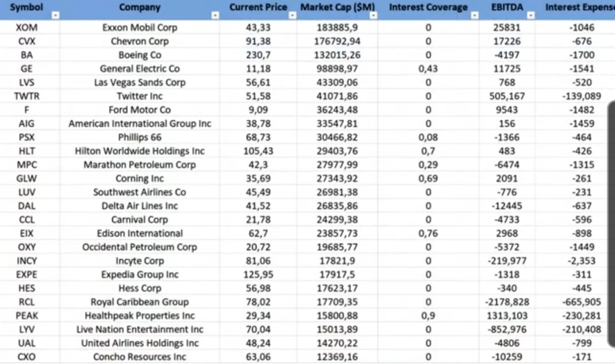Click Expedia Group's current price 125,95
The width and height of the screenshot is (615, 364).
pyautogui.click(x=258, y=275)
